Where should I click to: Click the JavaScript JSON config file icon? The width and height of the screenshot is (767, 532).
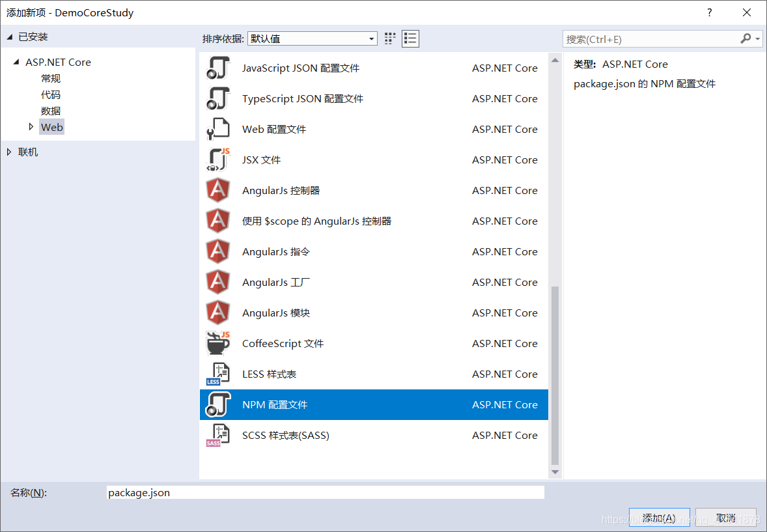[218, 68]
